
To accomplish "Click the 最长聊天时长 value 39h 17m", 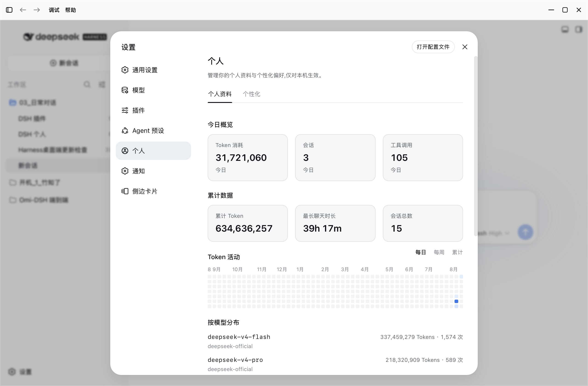I will click(x=322, y=228).
